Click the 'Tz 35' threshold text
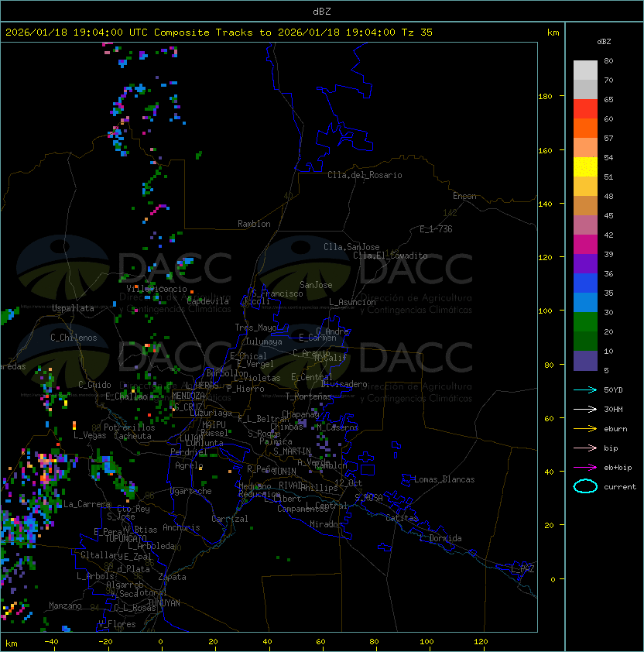Image resolution: width=644 pixels, height=652 pixels. (417, 33)
